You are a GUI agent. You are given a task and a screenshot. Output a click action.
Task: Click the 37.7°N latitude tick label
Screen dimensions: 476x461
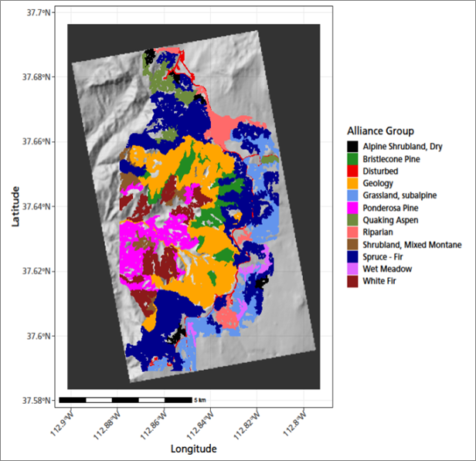click(39, 12)
